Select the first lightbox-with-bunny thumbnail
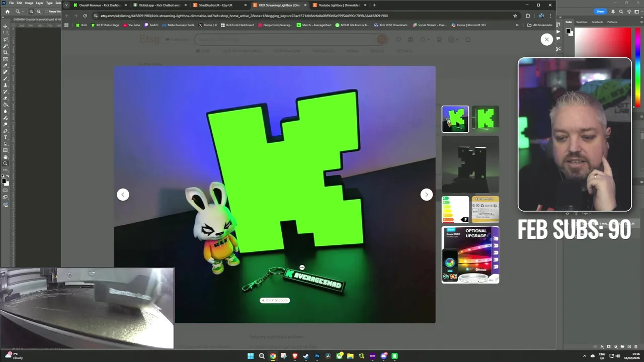 (455, 119)
